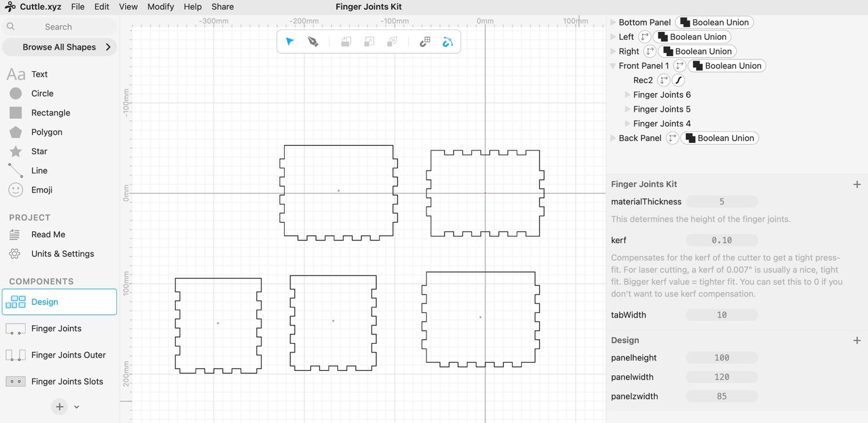Expand the Left layer
Viewport: 868px width, 423px height.
click(x=613, y=36)
